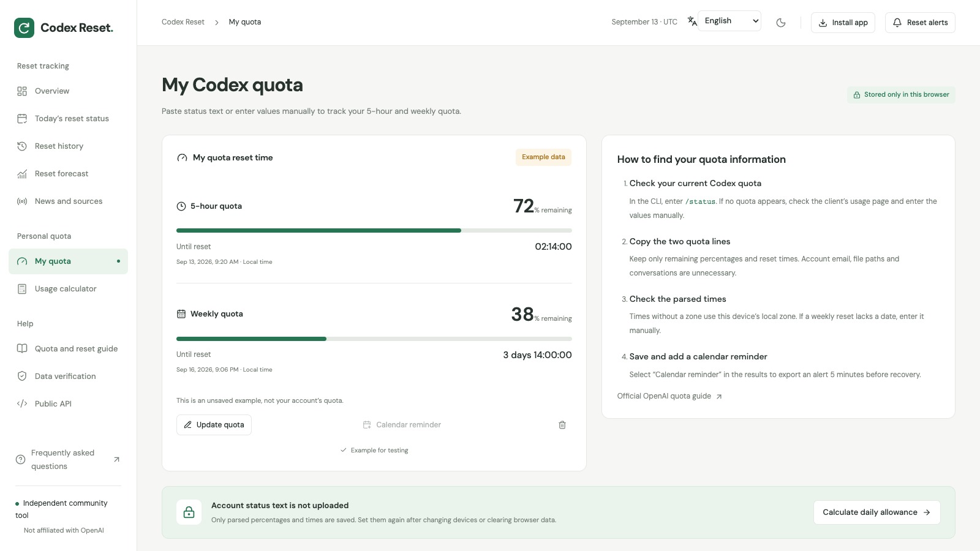Open the Usage calculator icon
The width and height of the screenshot is (980, 551).
[22, 289]
